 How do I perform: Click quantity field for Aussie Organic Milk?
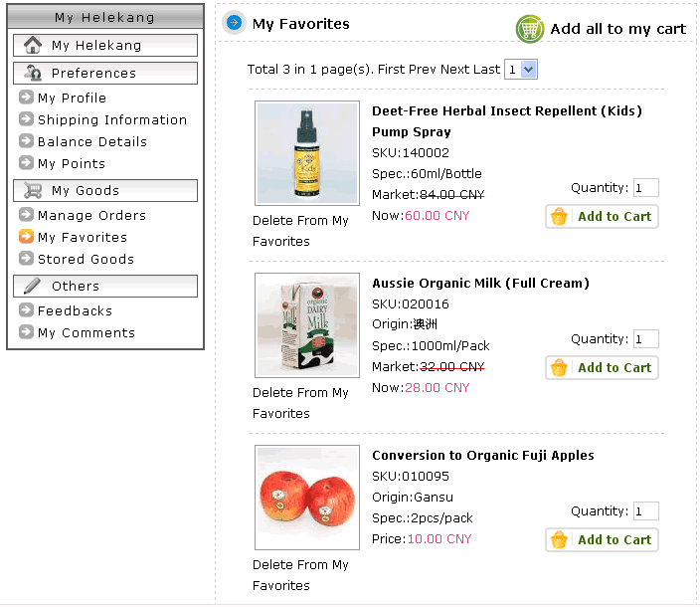pyautogui.click(x=646, y=339)
